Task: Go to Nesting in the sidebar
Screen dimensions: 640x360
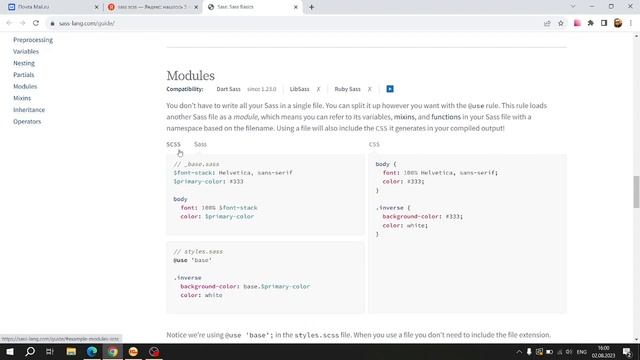Action: click(x=24, y=63)
